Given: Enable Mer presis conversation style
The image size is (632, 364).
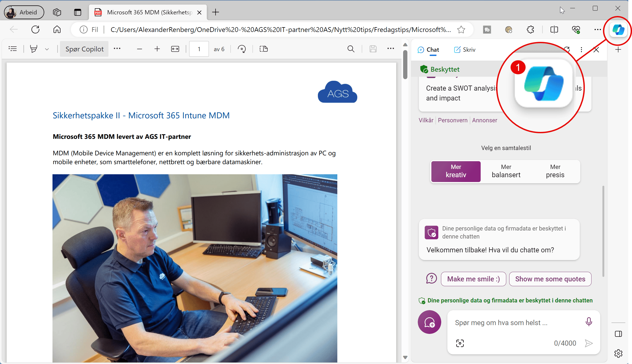Looking at the screenshot, I should pyautogui.click(x=555, y=171).
